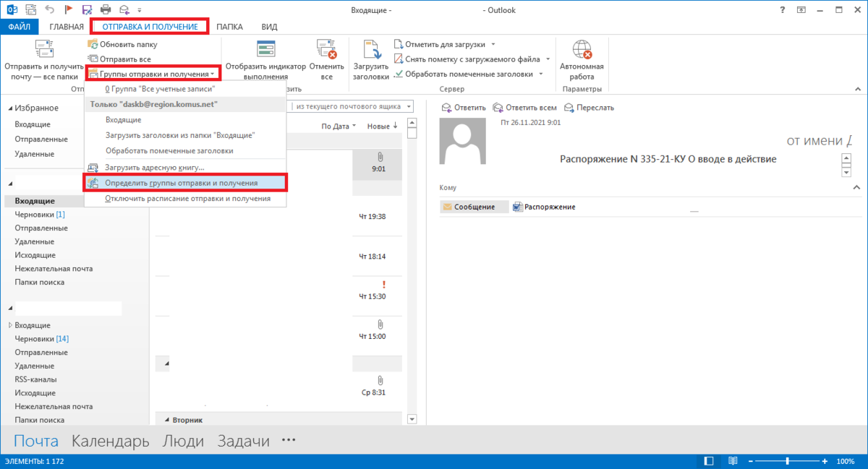Click Отправить все icon

click(93, 59)
